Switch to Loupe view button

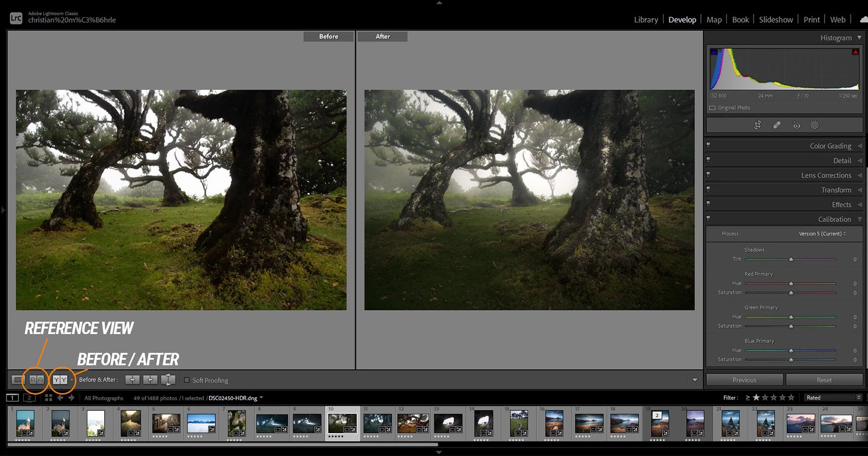pyautogui.click(x=18, y=380)
